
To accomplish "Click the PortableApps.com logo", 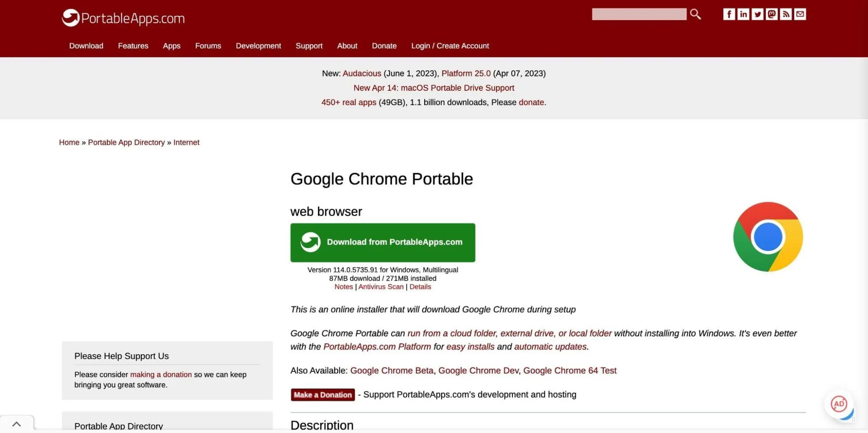I will [x=123, y=18].
